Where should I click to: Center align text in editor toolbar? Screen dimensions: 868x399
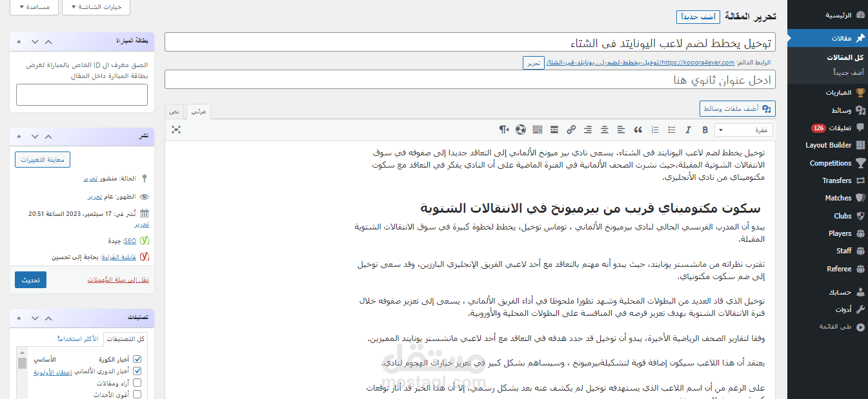pos(604,130)
